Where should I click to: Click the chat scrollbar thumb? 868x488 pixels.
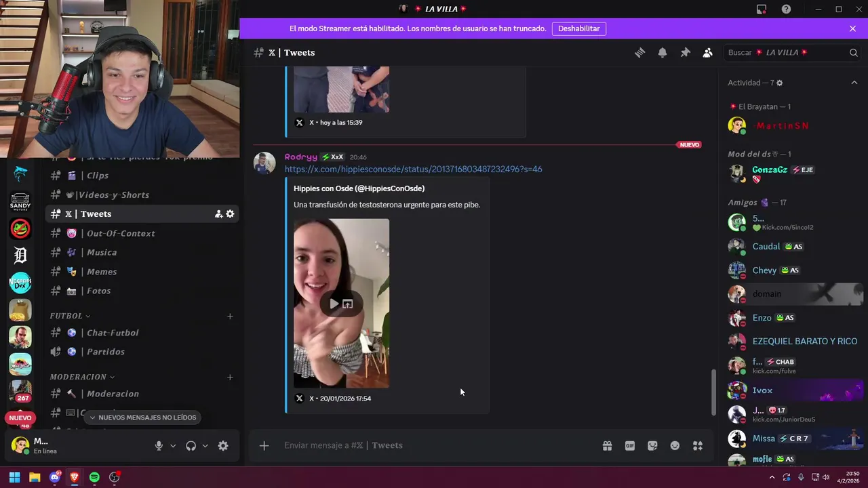713,392
